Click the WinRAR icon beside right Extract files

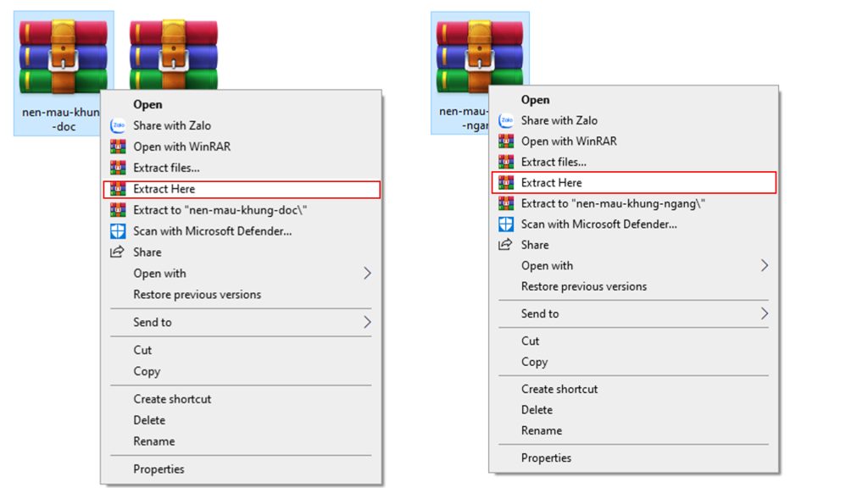point(506,162)
